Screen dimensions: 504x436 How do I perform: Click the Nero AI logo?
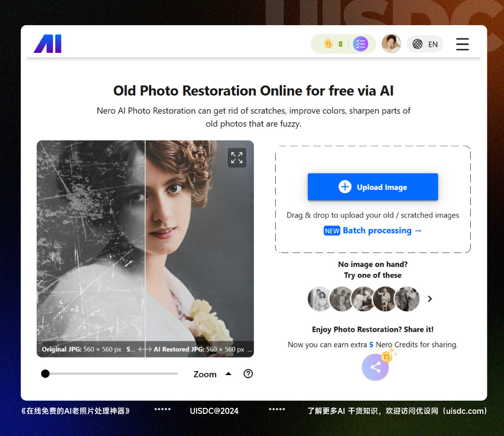click(47, 44)
